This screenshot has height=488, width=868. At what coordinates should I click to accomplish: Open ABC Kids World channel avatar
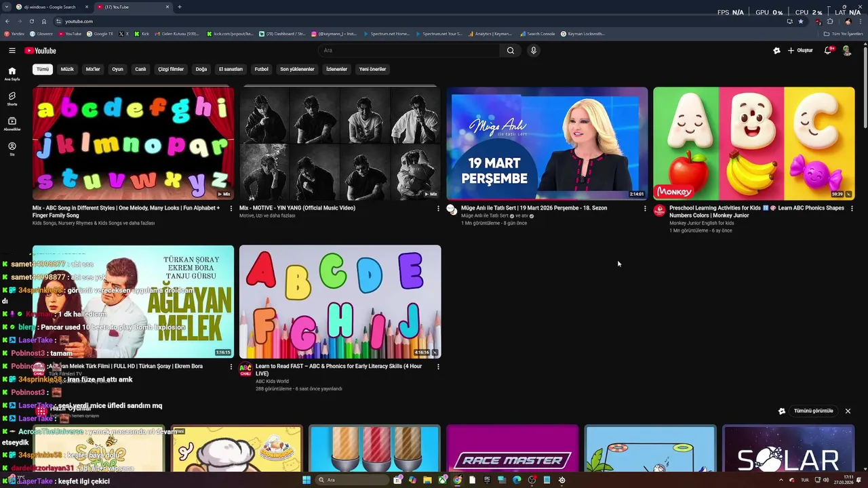[x=245, y=368]
